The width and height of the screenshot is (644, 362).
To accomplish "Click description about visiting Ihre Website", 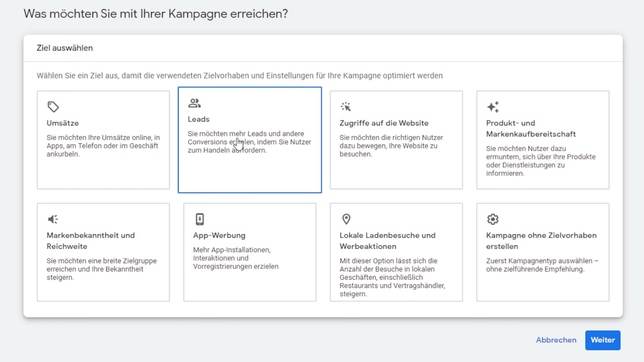I will click(391, 146).
